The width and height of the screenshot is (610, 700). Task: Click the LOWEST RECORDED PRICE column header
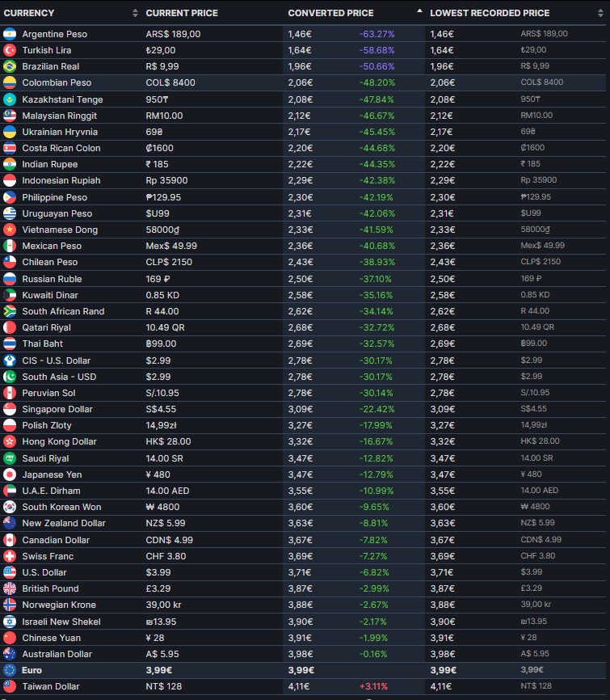490,13
